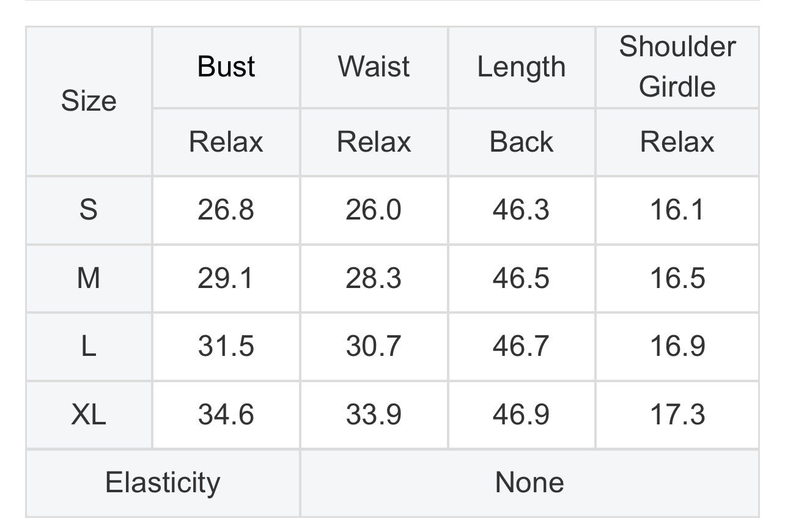Select bust value 34.6

[226, 415]
